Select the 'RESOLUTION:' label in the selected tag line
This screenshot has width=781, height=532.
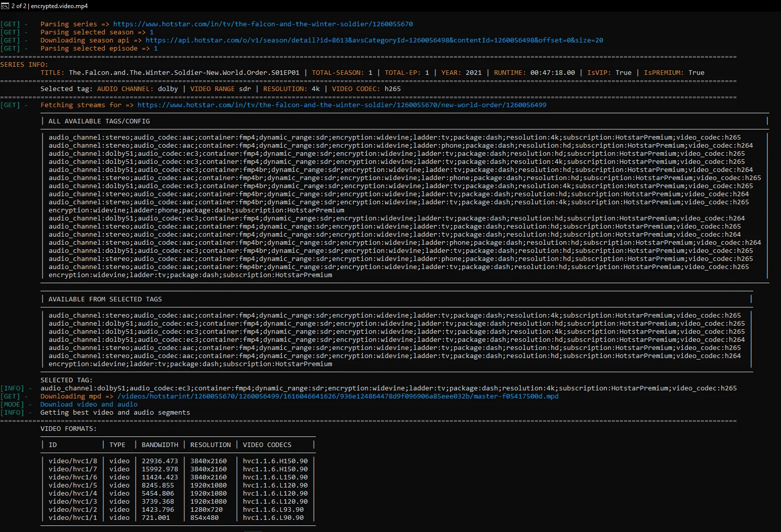(x=285, y=89)
